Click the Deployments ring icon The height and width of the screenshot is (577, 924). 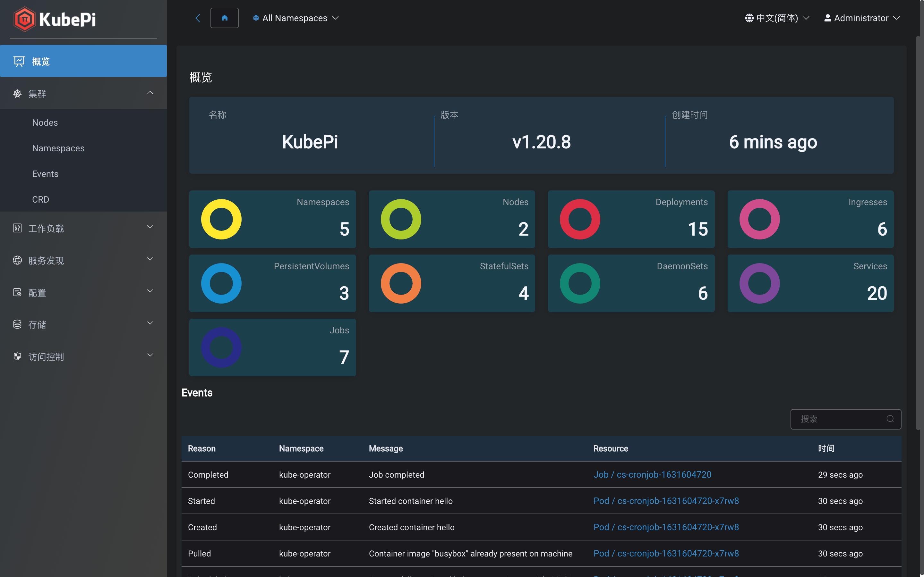click(579, 219)
